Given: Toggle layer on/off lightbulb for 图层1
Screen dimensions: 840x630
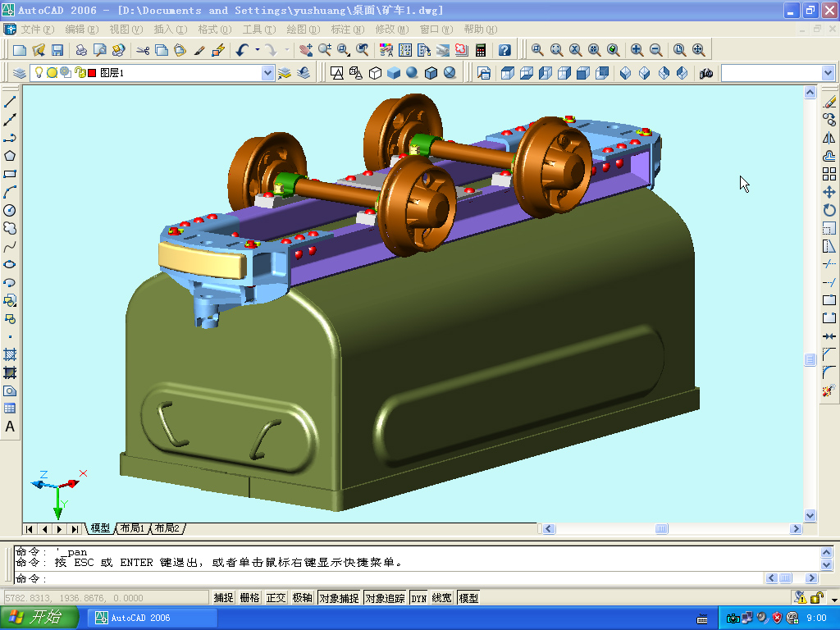Looking at the screenshot, I should coord(39,72).
